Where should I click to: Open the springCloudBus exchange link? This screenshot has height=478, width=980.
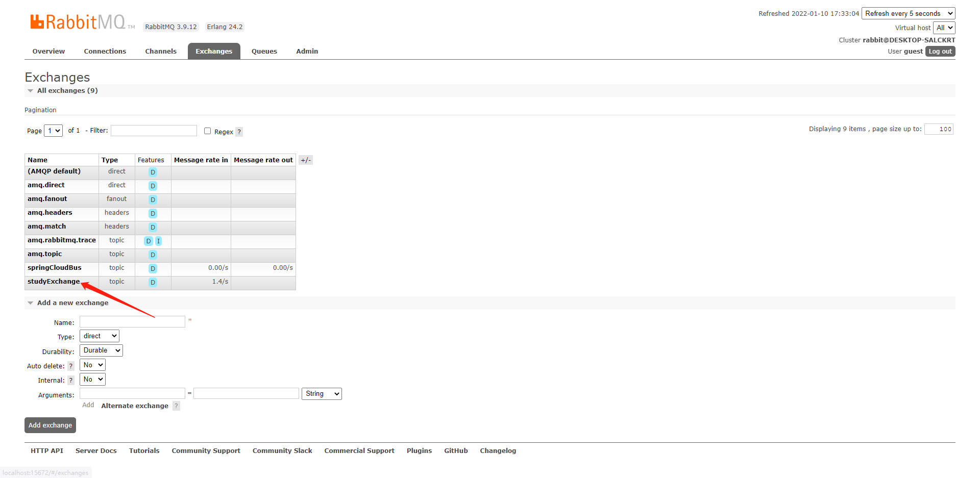click(x=55, y=268)
